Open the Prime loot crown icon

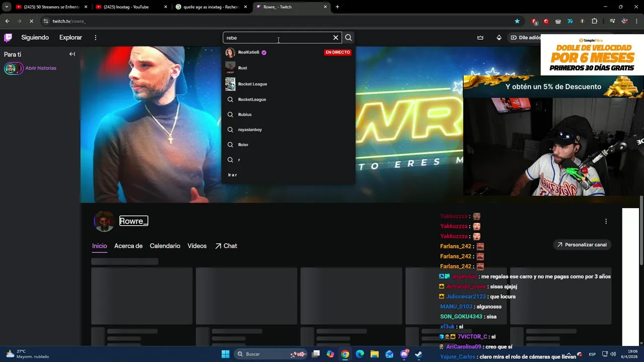(480, 38)
